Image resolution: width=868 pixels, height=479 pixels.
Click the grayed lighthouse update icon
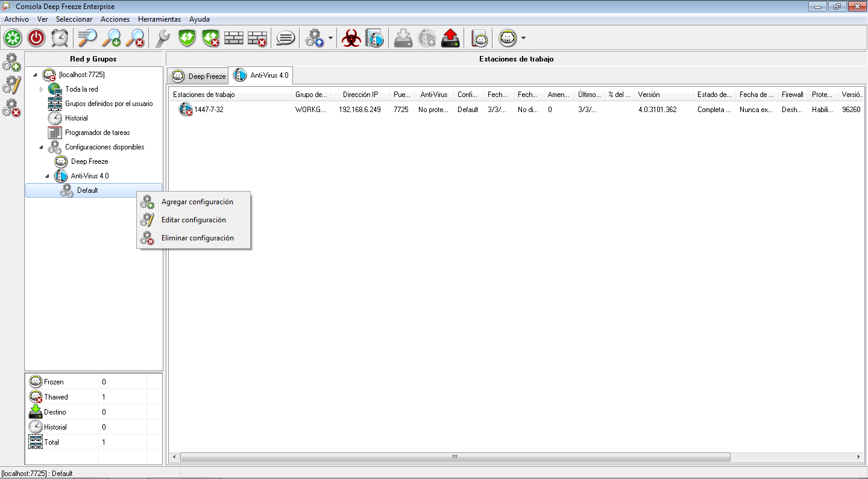tap(427, 39)
